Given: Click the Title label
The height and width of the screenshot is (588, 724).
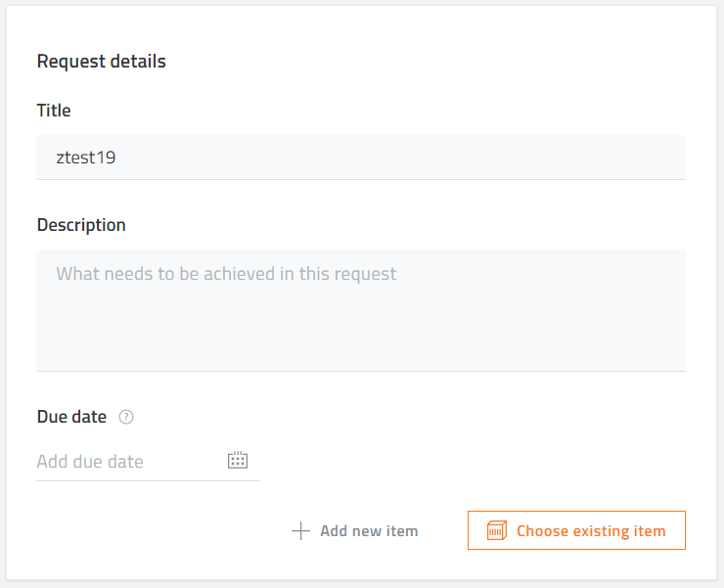Looking at the screenshot, I should (x=54, y=111).
